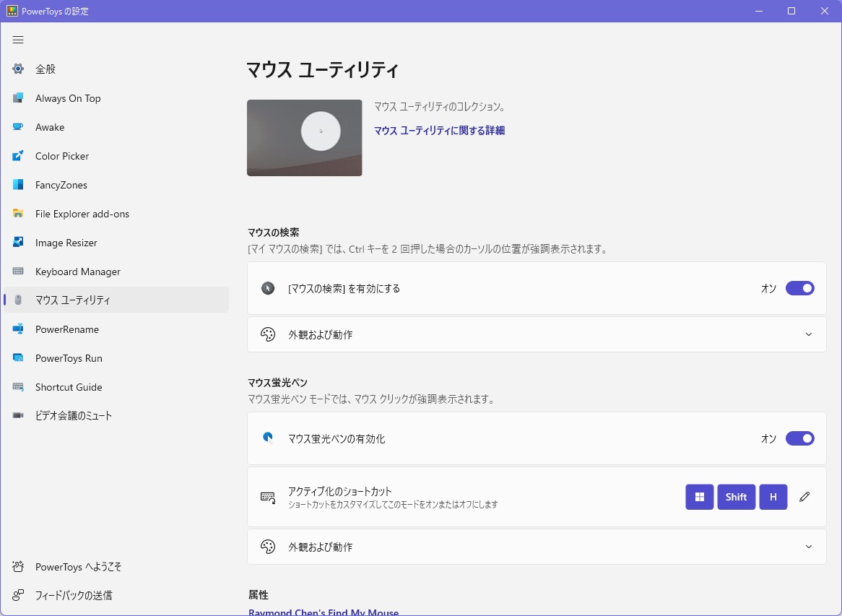Minimize the PowerToys settings window

tap(759, 11)
